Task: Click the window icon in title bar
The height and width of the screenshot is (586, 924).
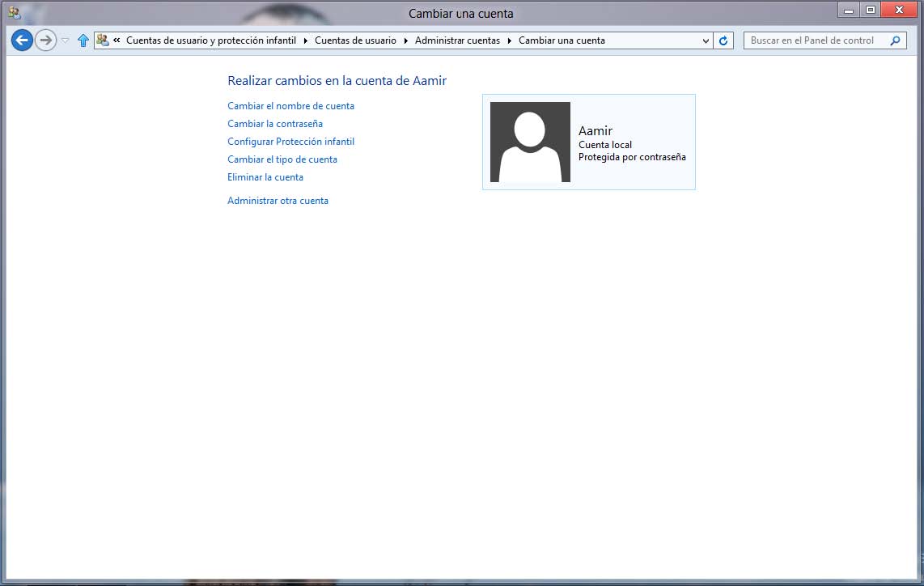Action: [x=14, y=12]
